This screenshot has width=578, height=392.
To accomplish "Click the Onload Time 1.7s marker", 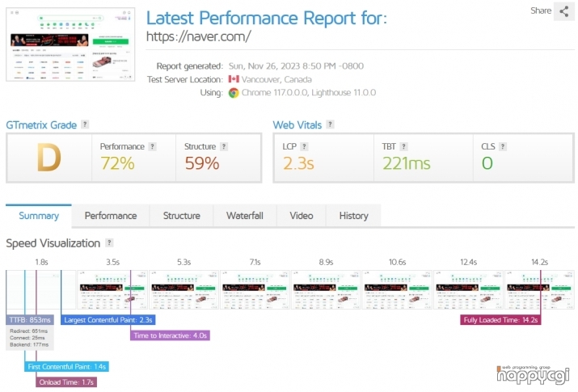I will (x=66, y=382).
